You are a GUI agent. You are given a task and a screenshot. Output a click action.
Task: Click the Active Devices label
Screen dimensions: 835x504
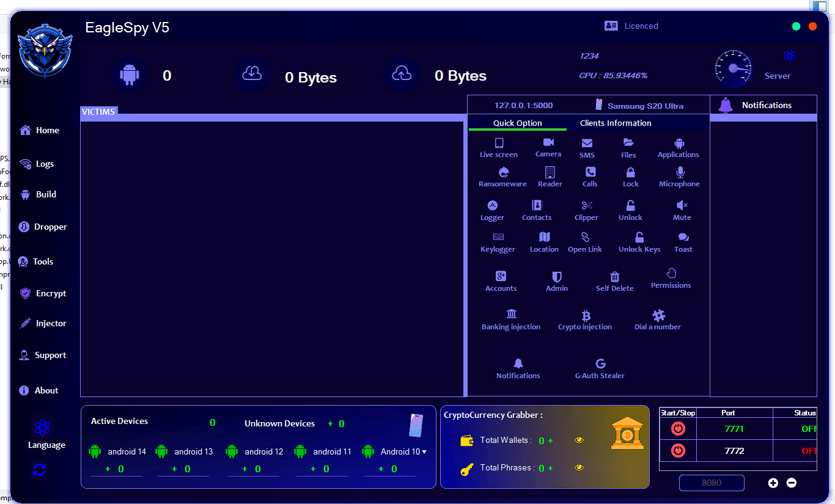click(x=119, y=421)
